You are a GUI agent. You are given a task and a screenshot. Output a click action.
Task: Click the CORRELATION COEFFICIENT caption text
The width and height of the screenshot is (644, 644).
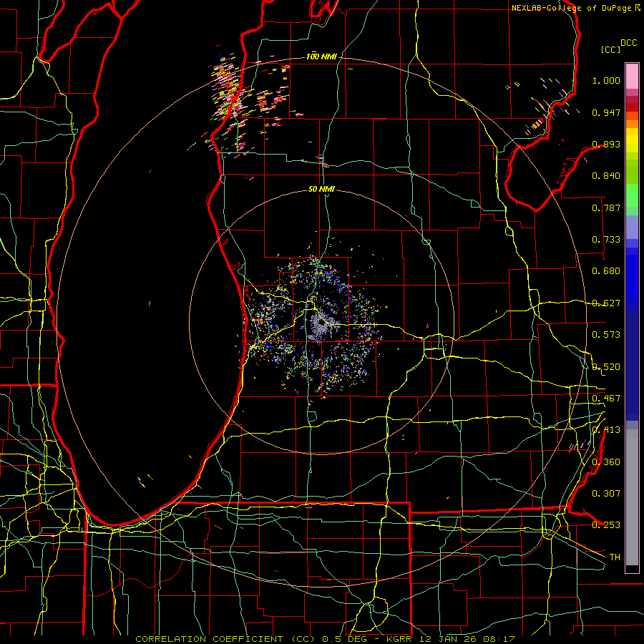225,639
